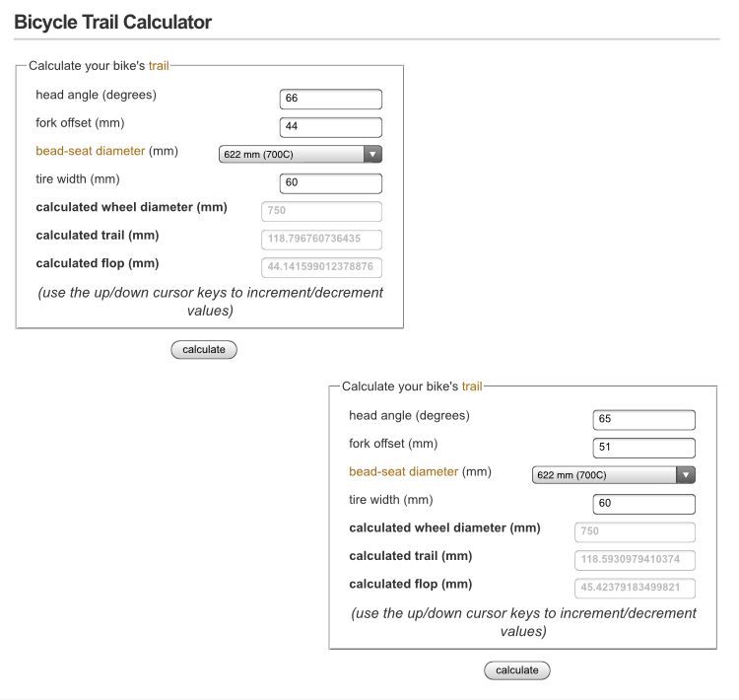
Task: Click the head angle field showing 65
Action: 644,419
